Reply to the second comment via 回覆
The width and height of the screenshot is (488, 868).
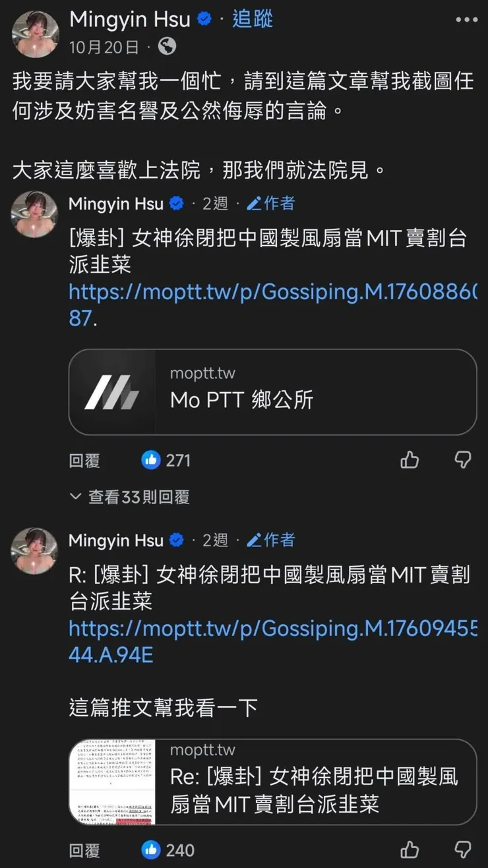(x=84, y=850)
